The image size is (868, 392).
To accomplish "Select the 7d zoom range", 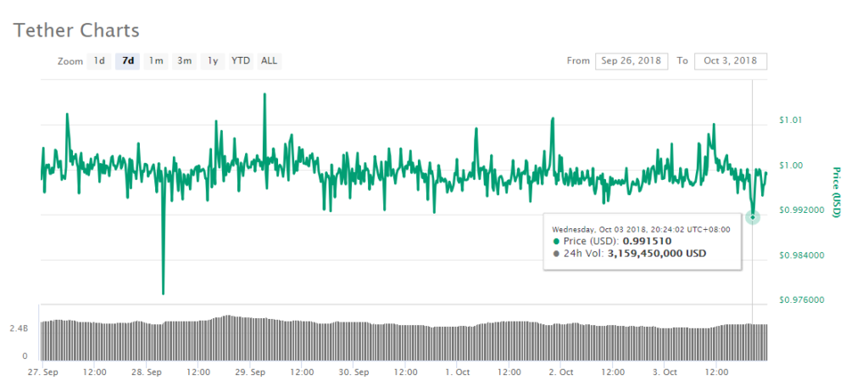I will (128, 61).
